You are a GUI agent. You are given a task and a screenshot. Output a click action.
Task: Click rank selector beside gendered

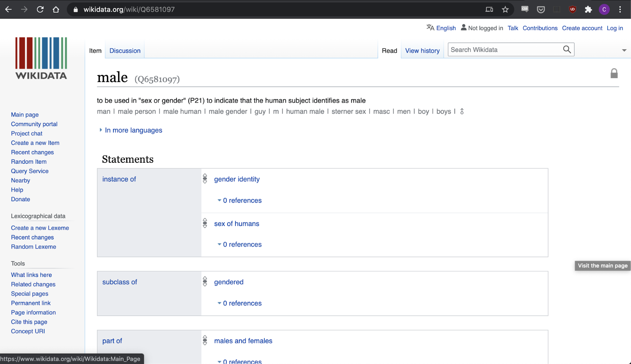click(x=205, y=281)
